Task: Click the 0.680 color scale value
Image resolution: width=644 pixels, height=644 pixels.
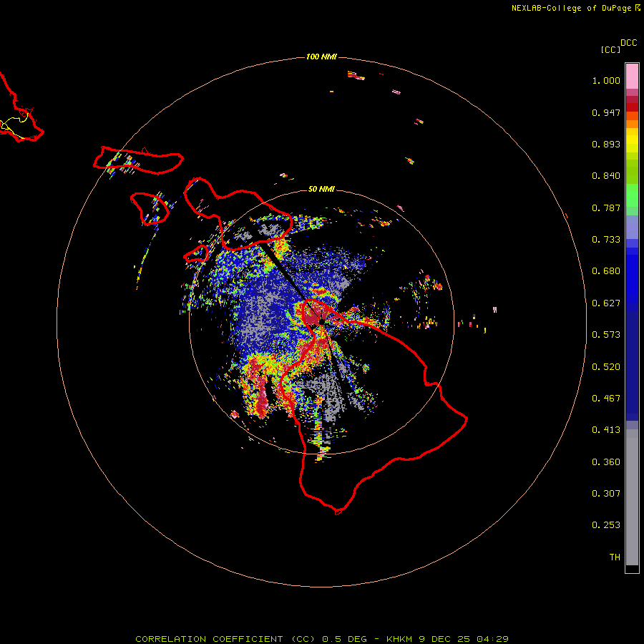Action: tap(606, 271)
